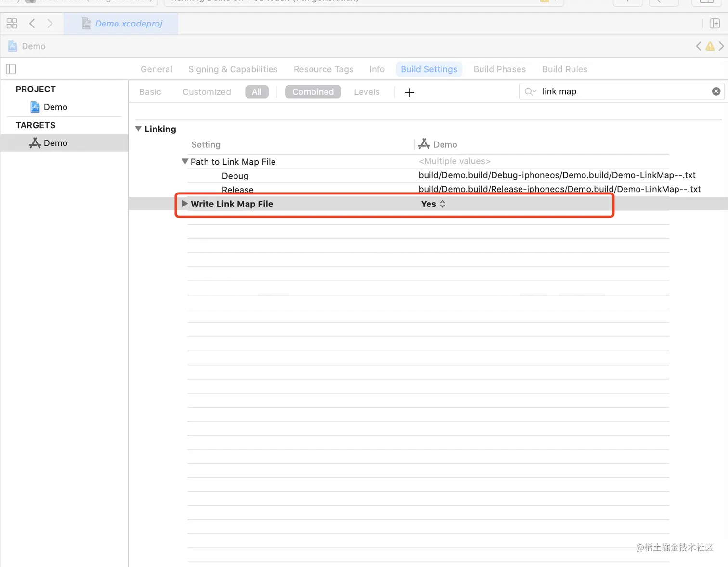Open the Info tab

377,69
